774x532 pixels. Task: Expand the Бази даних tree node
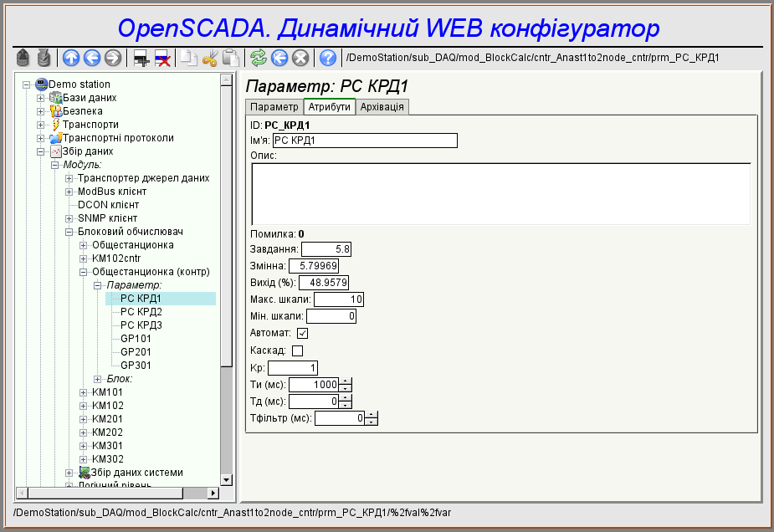coord(40,98)
